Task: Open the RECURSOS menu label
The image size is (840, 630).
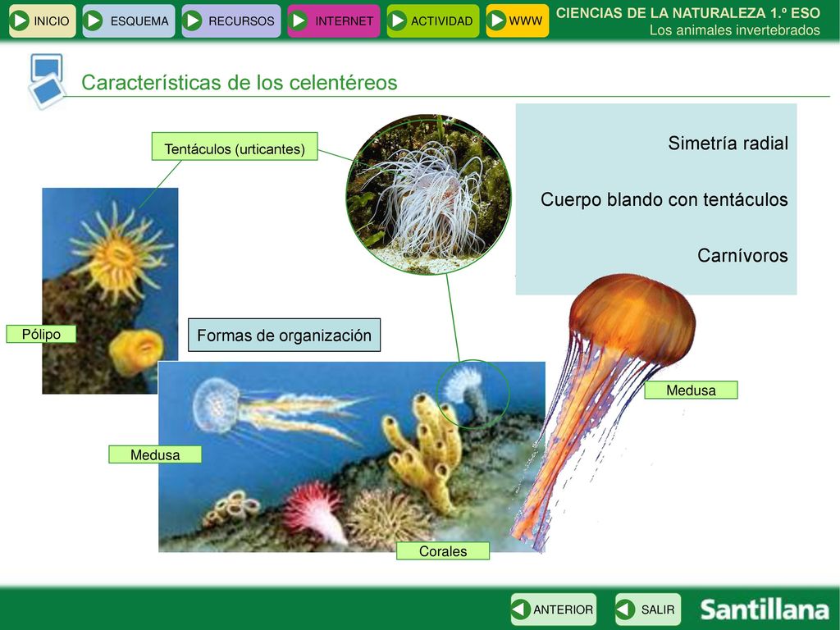Action: [242, 21]
